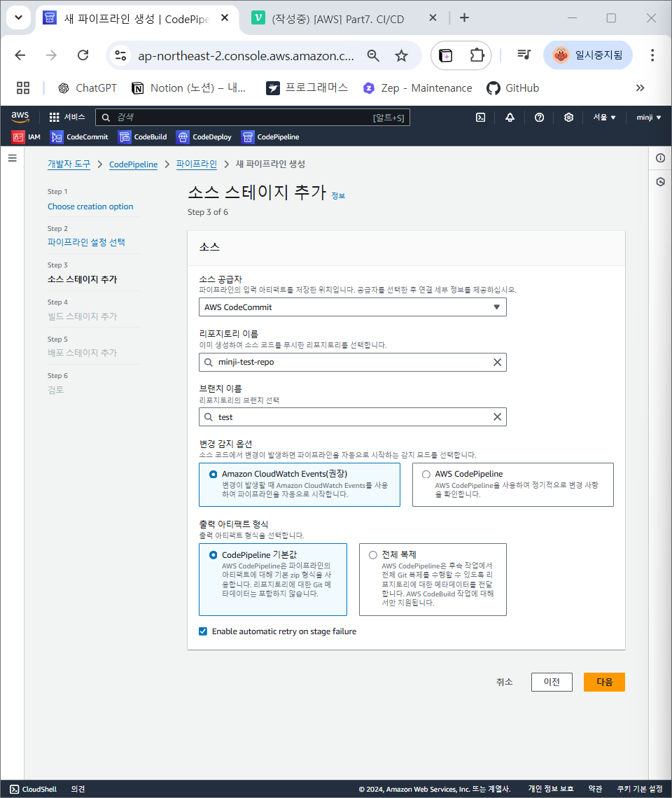Open the 정보 link beside page title
This screenshot has height=798, width=672.
tap(339, 196)
